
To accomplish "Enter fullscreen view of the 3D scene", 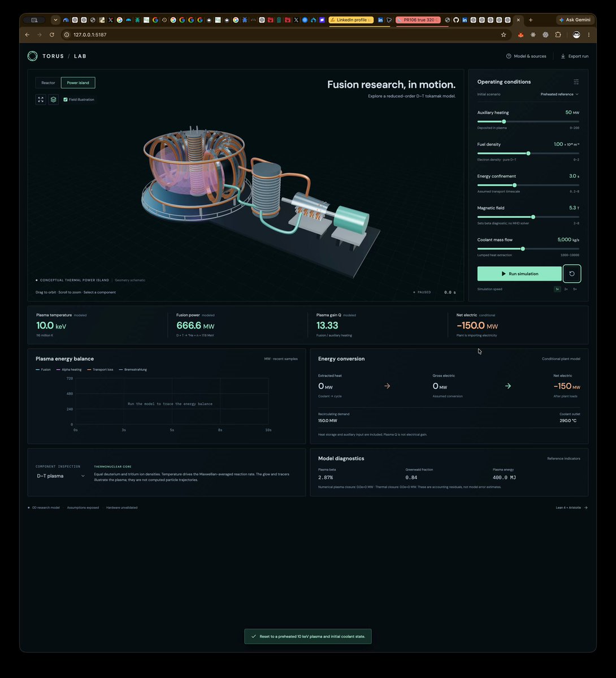I will coord(41,100).
